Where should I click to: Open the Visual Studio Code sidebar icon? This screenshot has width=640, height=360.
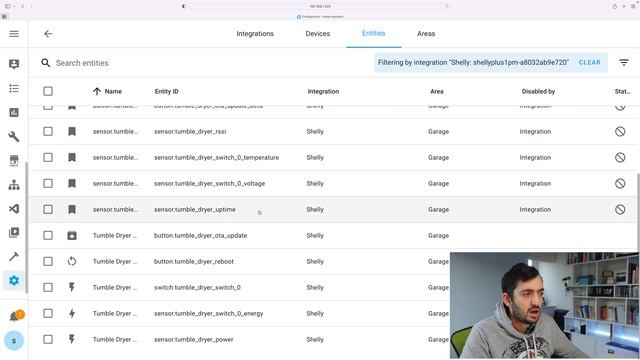[14, 209]
